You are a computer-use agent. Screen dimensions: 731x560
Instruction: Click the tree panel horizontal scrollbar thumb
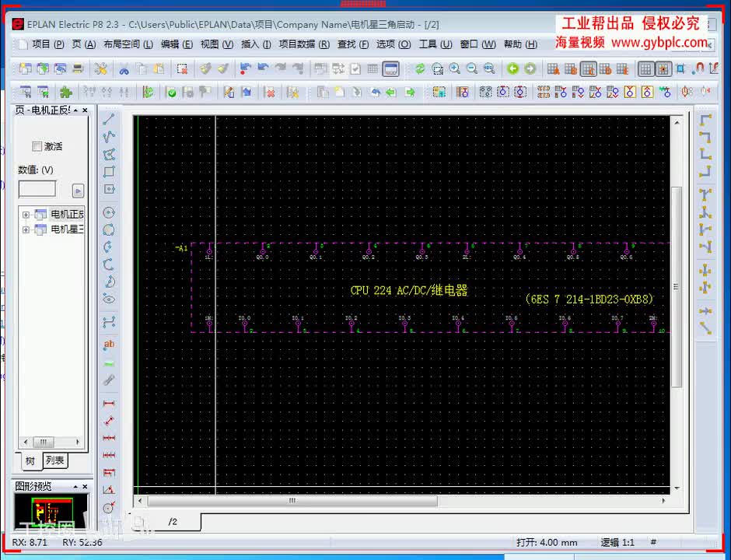[44, 442]
